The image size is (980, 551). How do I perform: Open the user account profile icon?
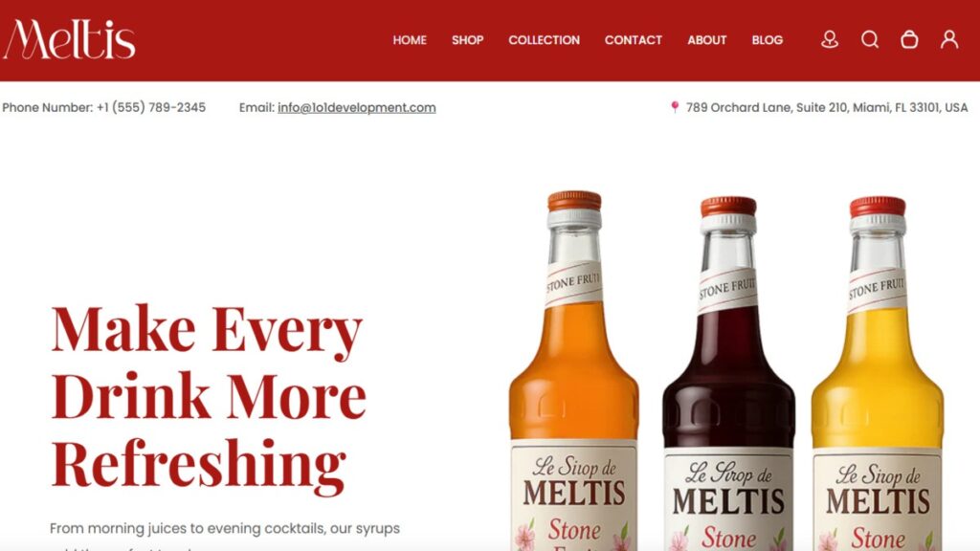(949, 39)
